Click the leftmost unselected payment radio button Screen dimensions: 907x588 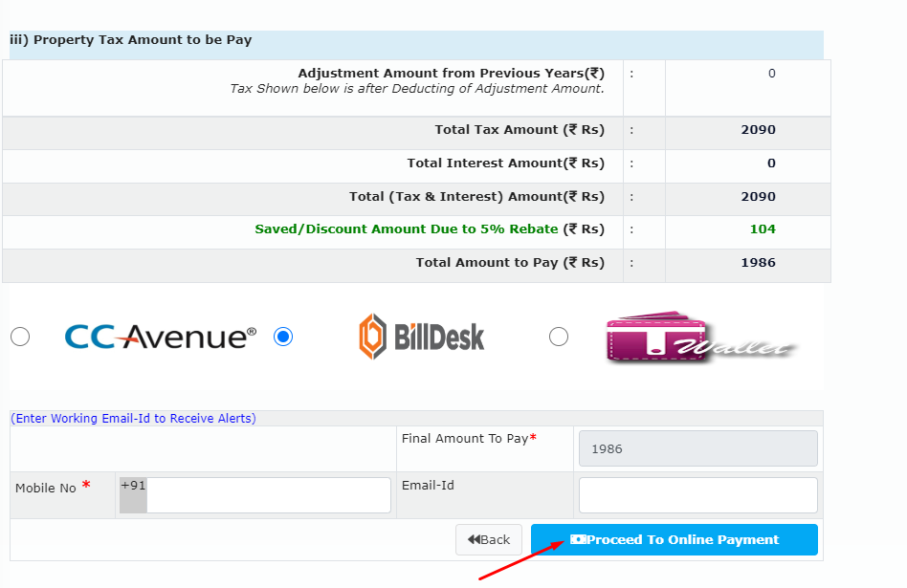point(19,336)
